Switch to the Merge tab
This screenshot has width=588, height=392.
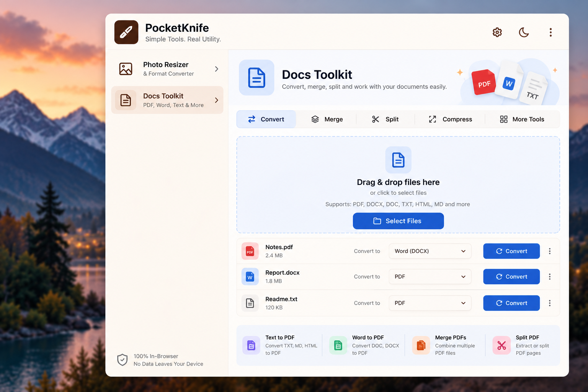pyautogui.click(x=327, y=119)
